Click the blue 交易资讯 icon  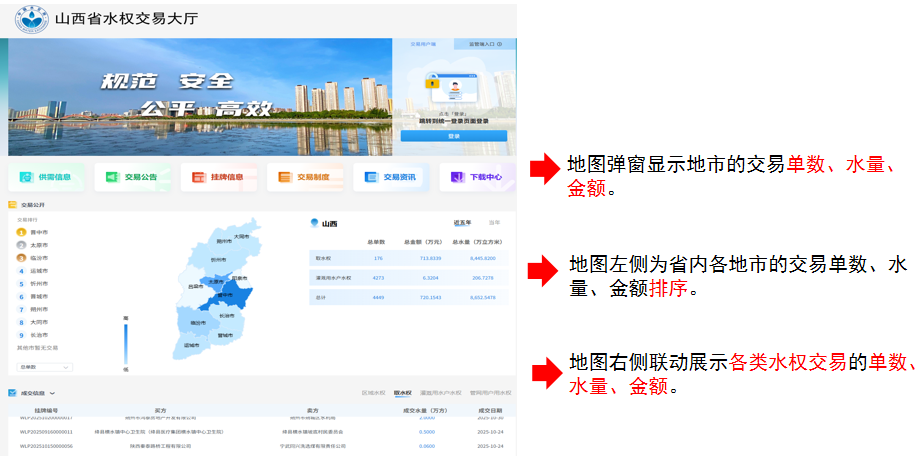tap(372, 177)
